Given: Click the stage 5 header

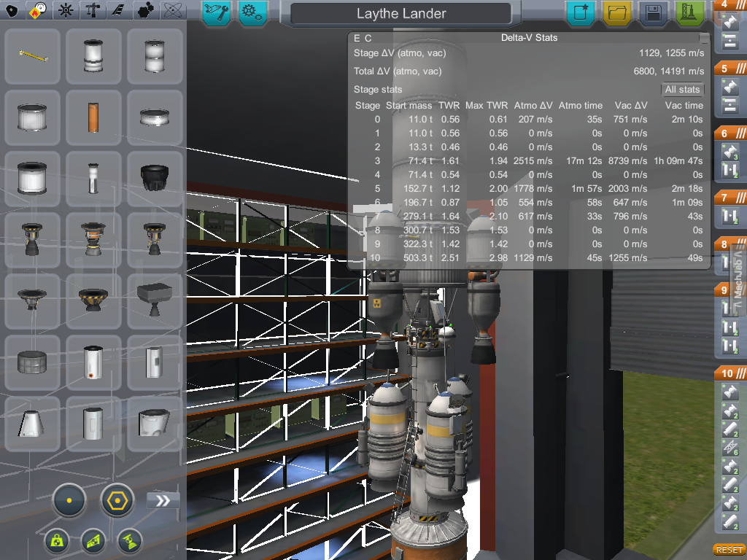Looking at the screenshot, I should pos(730,69).
